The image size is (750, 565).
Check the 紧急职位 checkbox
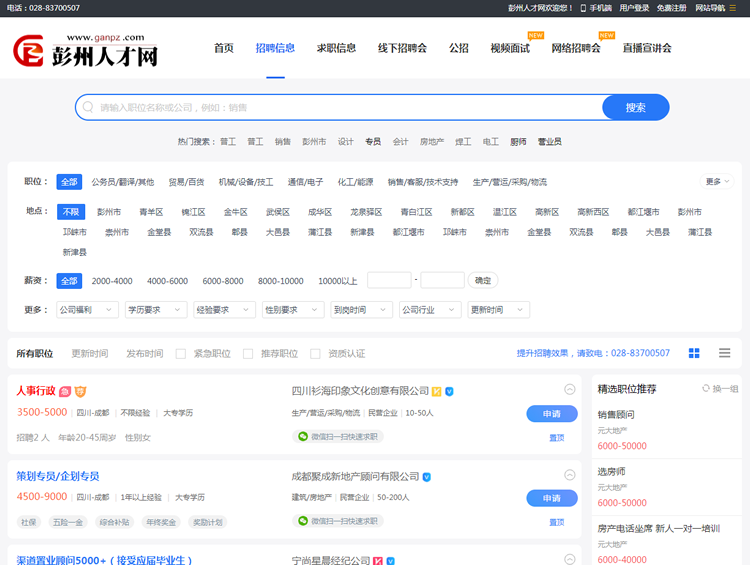[181, 354]
